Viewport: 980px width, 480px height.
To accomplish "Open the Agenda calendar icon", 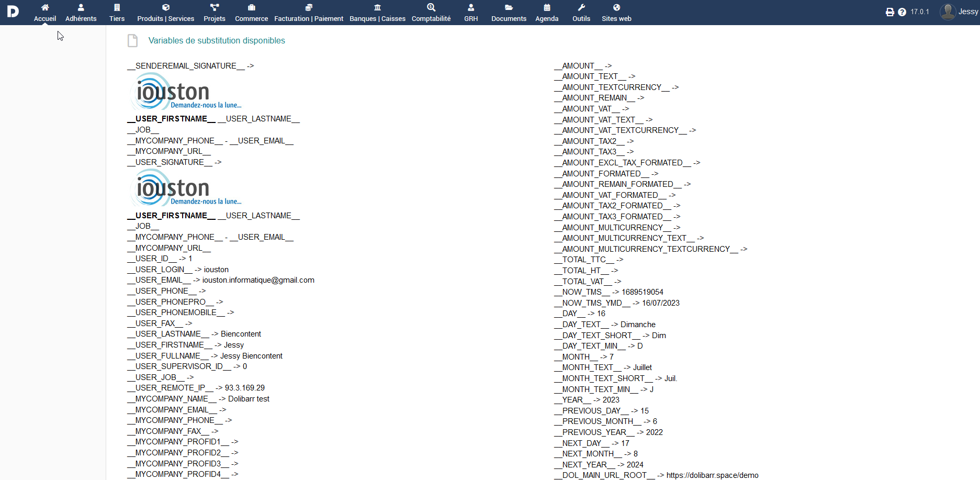I will point(547,8).
